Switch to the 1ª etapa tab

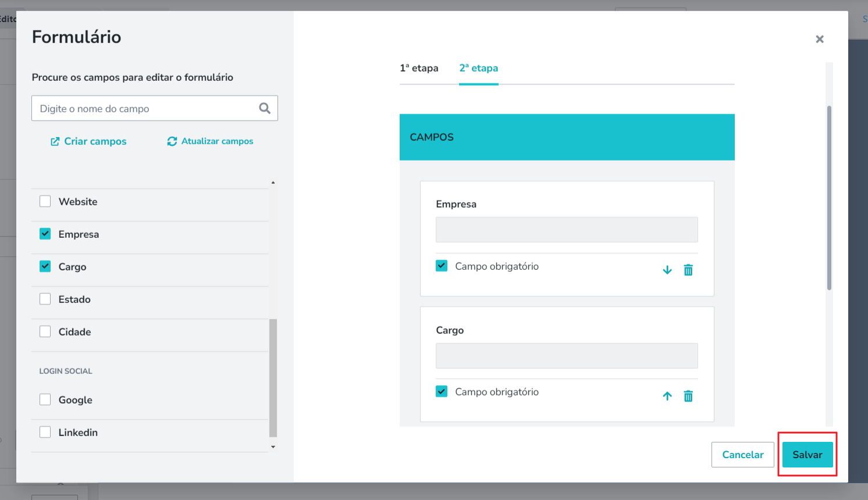tap(419, 68)
